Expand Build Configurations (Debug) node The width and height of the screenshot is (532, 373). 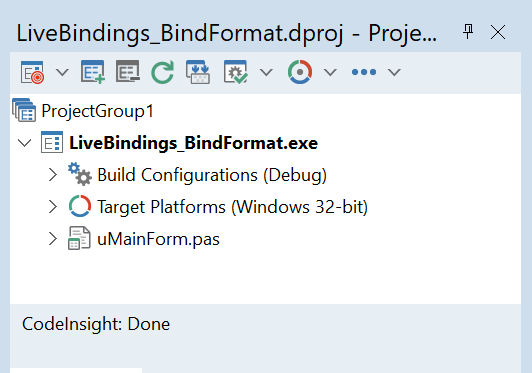53,175
